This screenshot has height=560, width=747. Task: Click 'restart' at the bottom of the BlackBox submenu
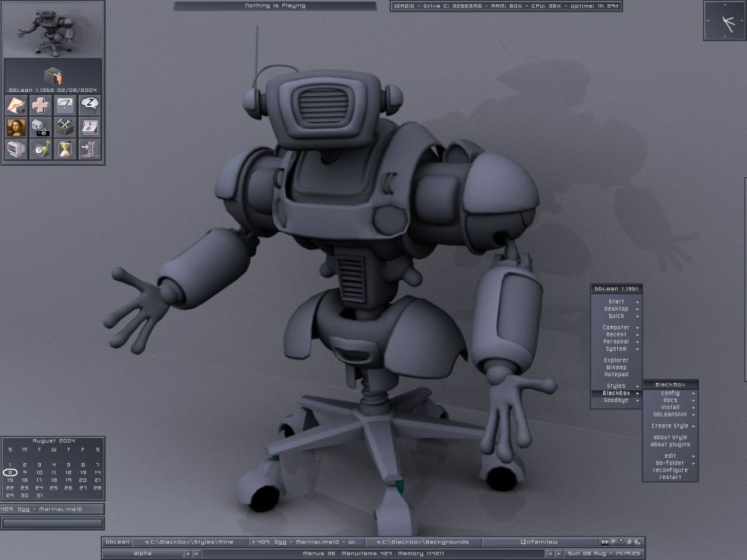670,478
